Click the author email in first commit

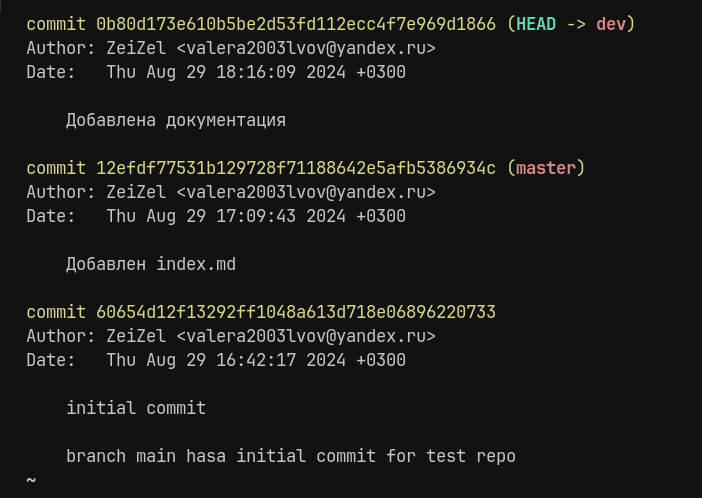tap(306, 48)
